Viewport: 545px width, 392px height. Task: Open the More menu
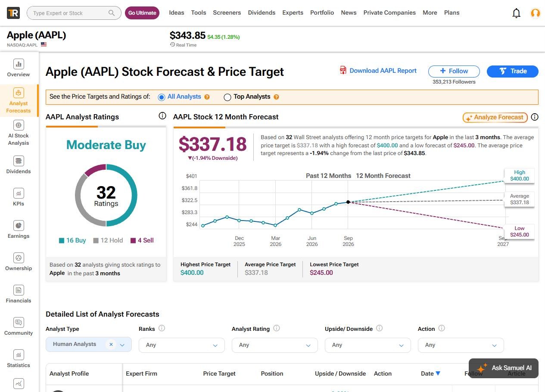(x=430, y=12)
